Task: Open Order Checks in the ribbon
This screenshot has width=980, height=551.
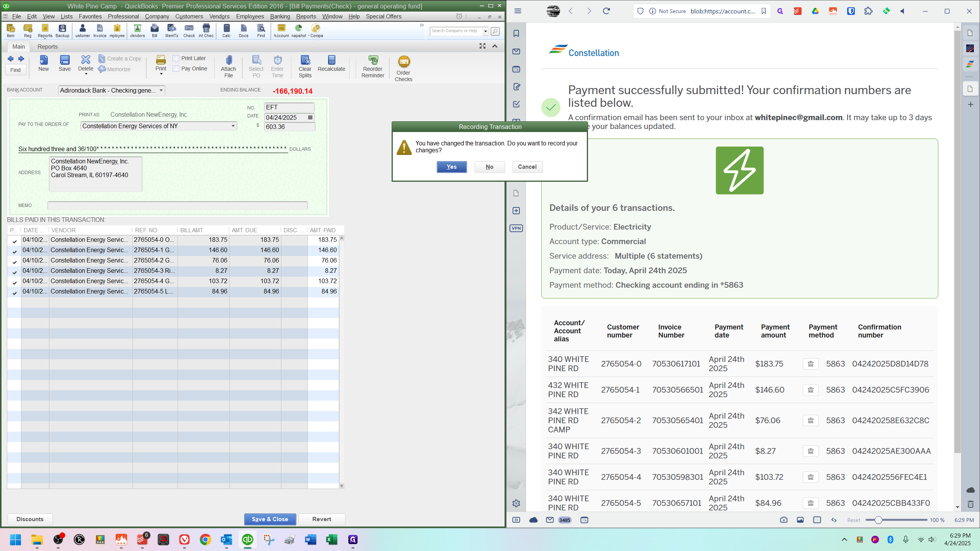Action: click(x=403, y=62)
